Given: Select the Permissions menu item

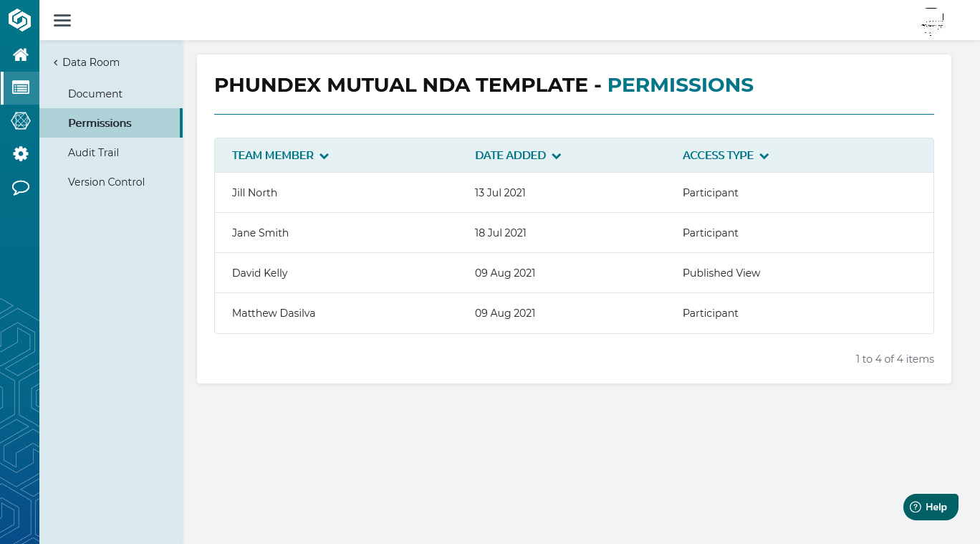Looking at the screenshot, I should tap(100, 123).
